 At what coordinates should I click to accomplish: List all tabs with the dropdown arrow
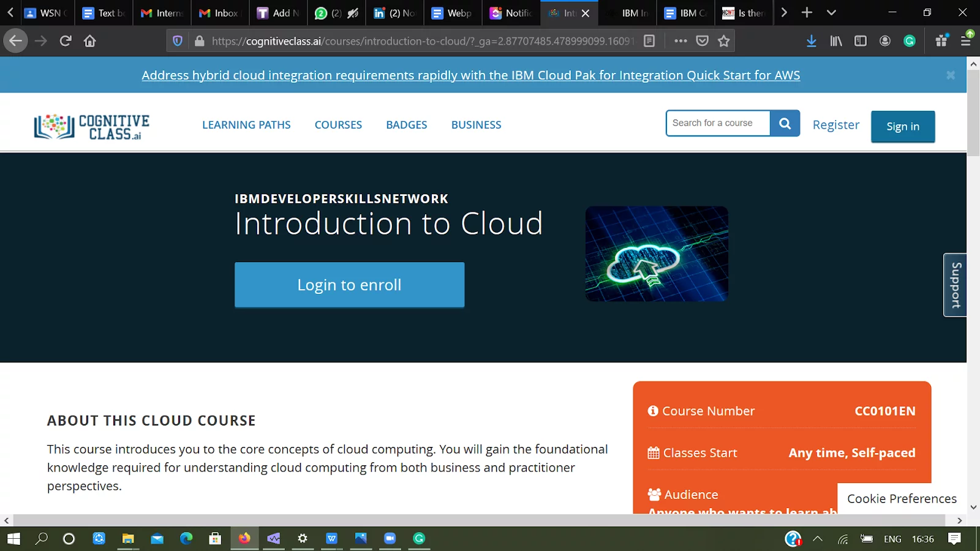pyautogui.click(x=831, y=12)
